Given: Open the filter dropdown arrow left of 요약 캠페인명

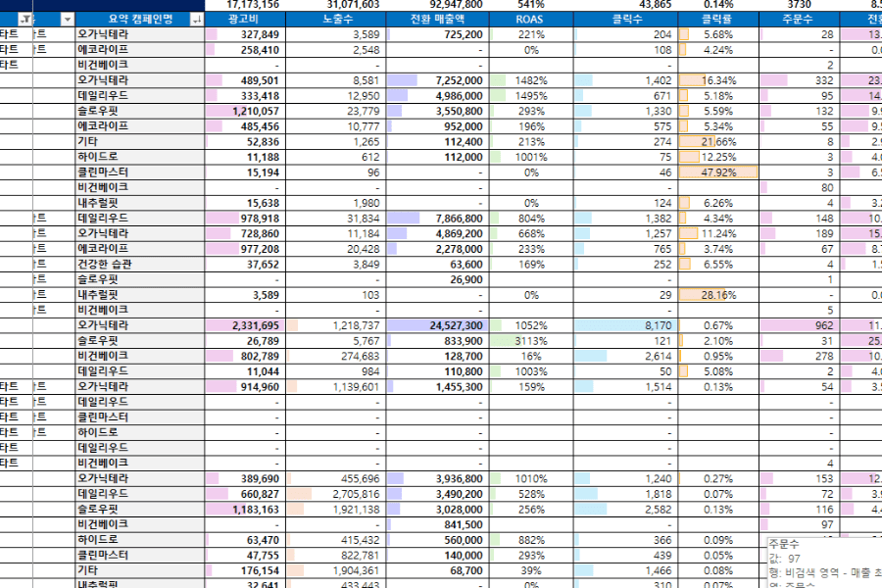Looking at the screenshot, I should (68, 20).
